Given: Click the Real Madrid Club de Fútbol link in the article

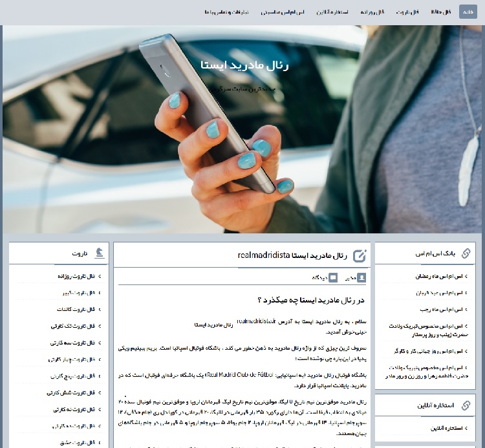Looking at the screenshot, I should (x=241, y=375).
